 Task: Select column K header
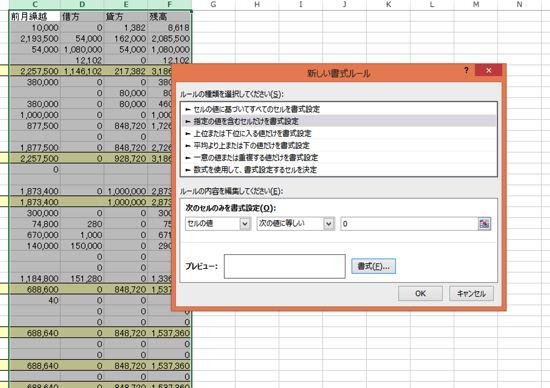point(388,5)
